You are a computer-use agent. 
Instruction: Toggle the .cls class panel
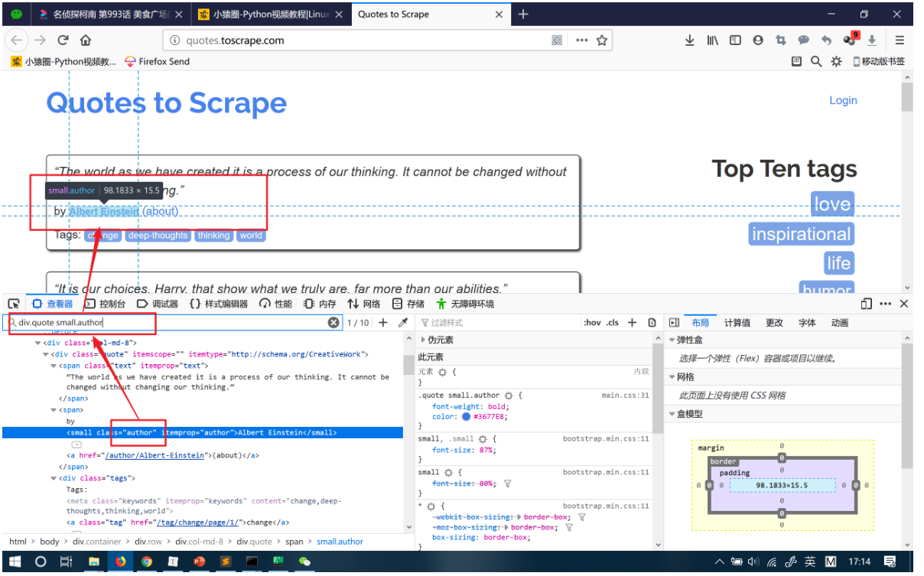click(x=613, y=323)
